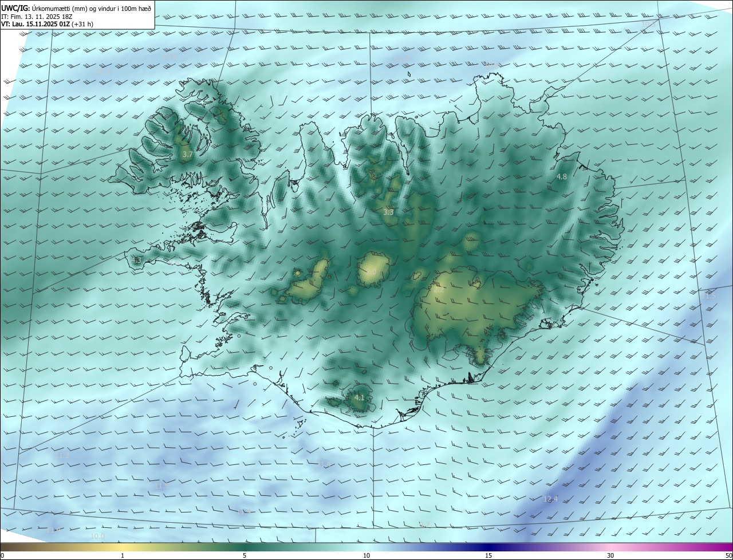Click the valid time 'VT: Lau. 15.11.2025 01Z (+31 h)'
Screen dimensions: 733x560
click(47, 24)
